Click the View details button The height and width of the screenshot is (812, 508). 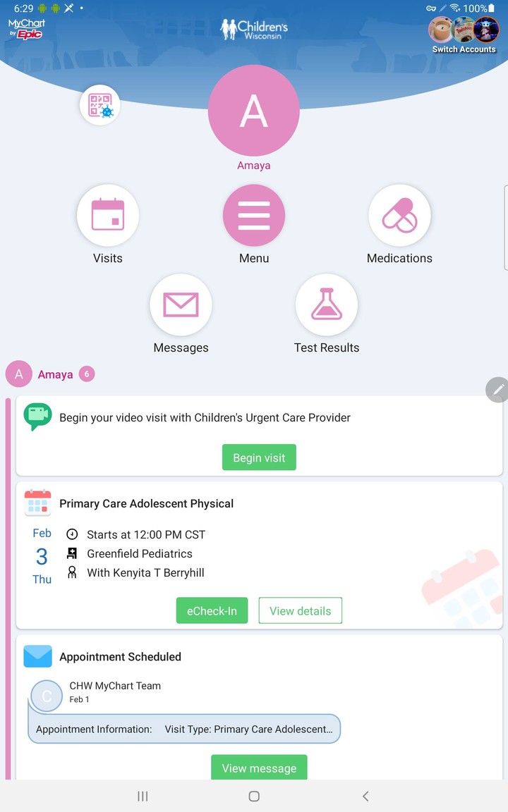pyautogui.click(x=300, y=610)
